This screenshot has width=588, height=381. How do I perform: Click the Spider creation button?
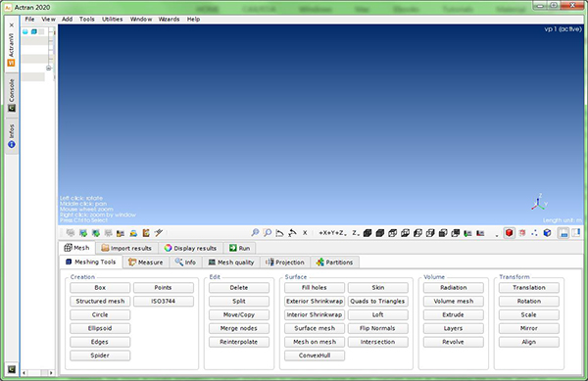click(x=100, y=356)
